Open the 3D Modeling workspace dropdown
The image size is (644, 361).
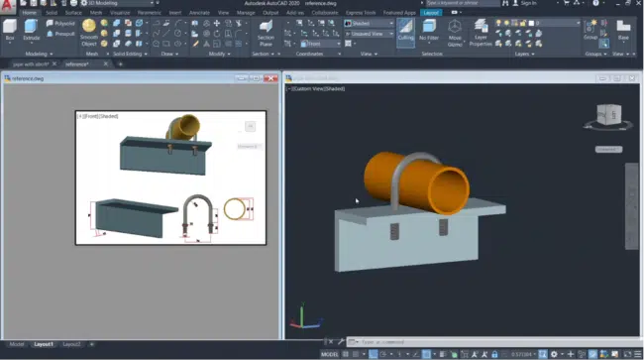tap(120, 3)
